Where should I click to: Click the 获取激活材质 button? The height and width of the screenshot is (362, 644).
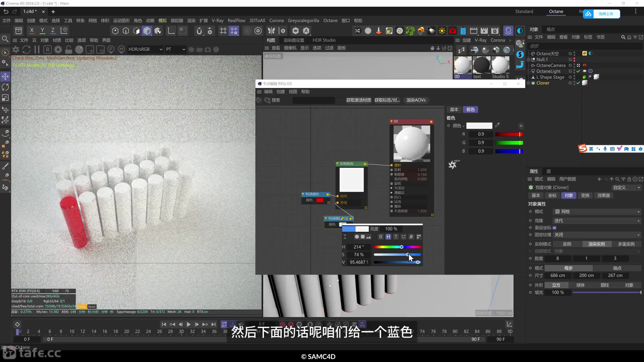click(x=358, y=100)
